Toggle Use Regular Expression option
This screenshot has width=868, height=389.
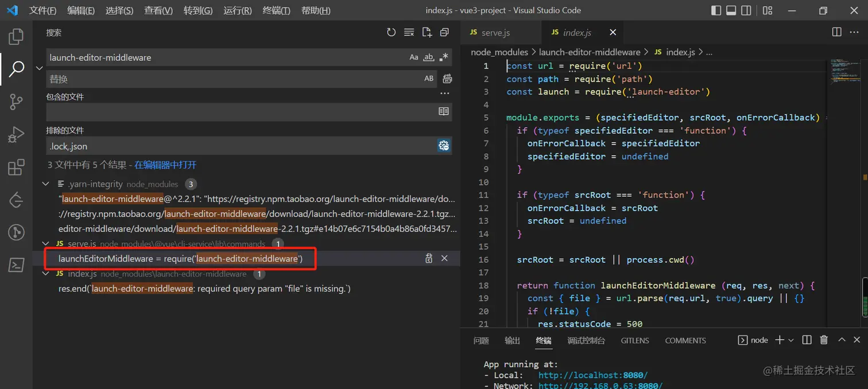pyautogui.click(x=443, y=57)
